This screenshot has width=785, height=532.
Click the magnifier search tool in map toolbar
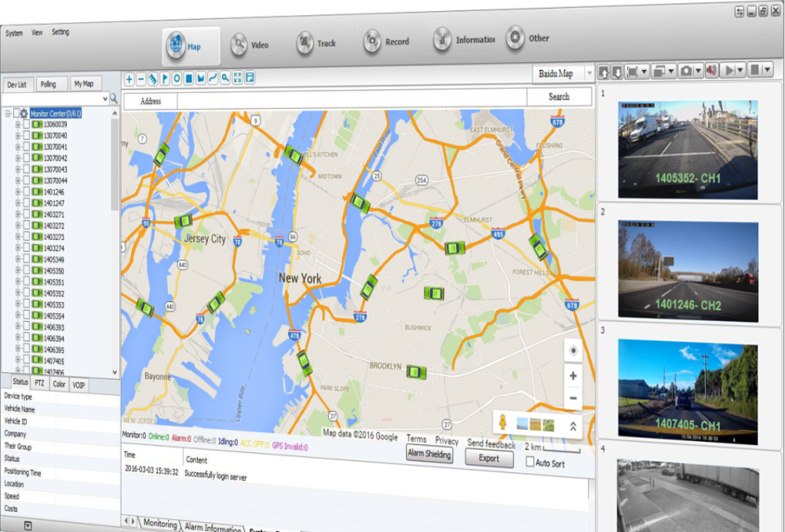225,78
